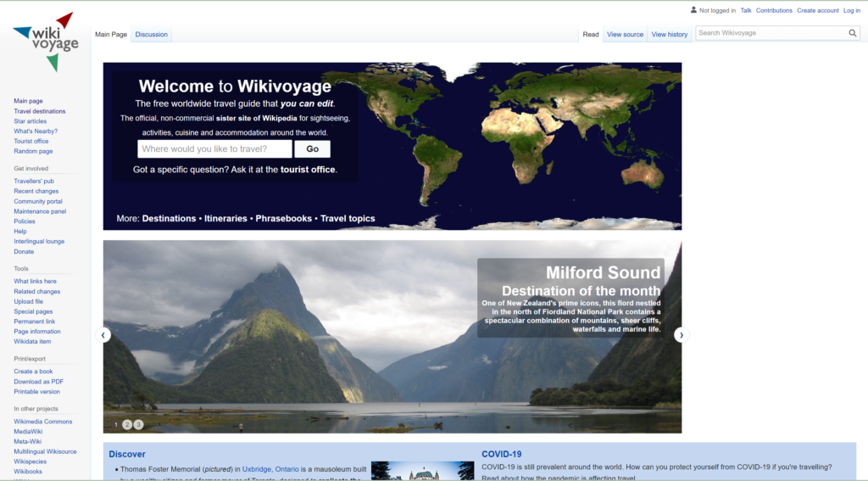Open Travel topics in the More row

pos(348,218)
